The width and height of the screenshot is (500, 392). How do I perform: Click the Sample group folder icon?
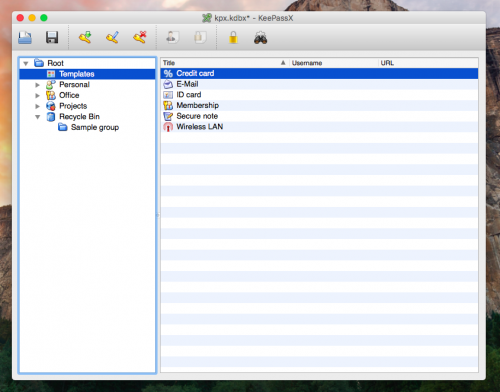click(63, 127)
